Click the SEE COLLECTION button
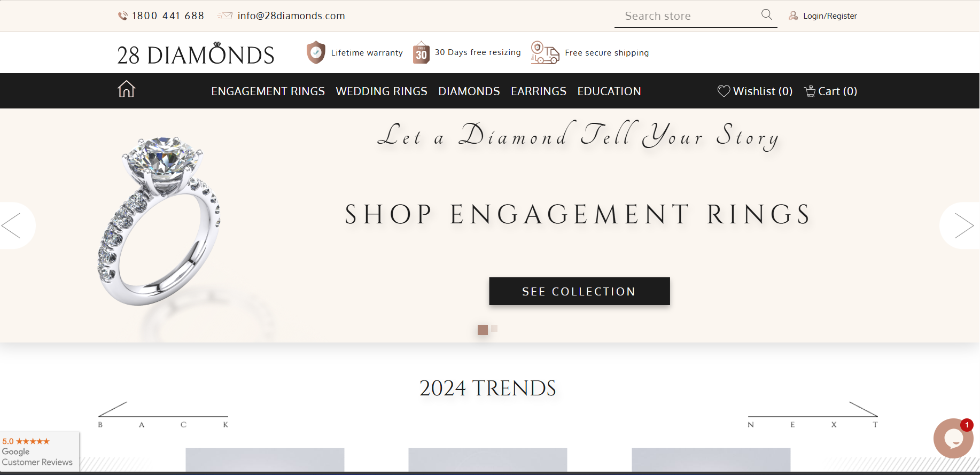 579,291
